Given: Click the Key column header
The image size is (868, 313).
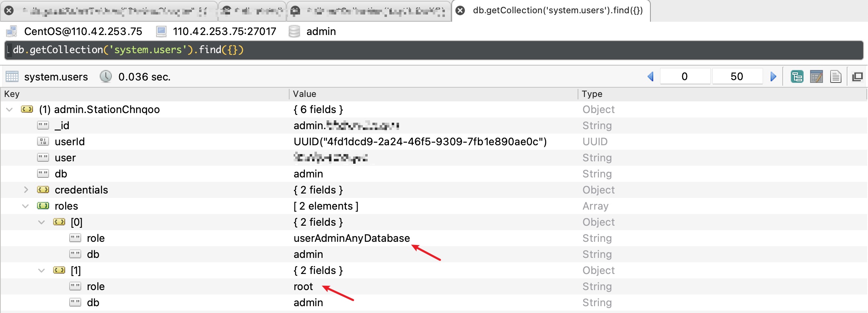Looking at the screenshot, I should [x=145, y=94].
